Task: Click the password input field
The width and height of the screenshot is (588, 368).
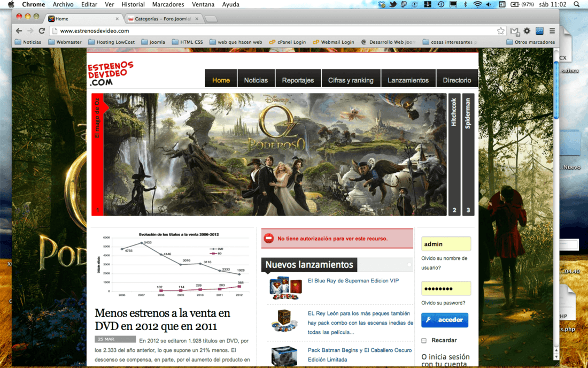Action: tap(446, 288)
